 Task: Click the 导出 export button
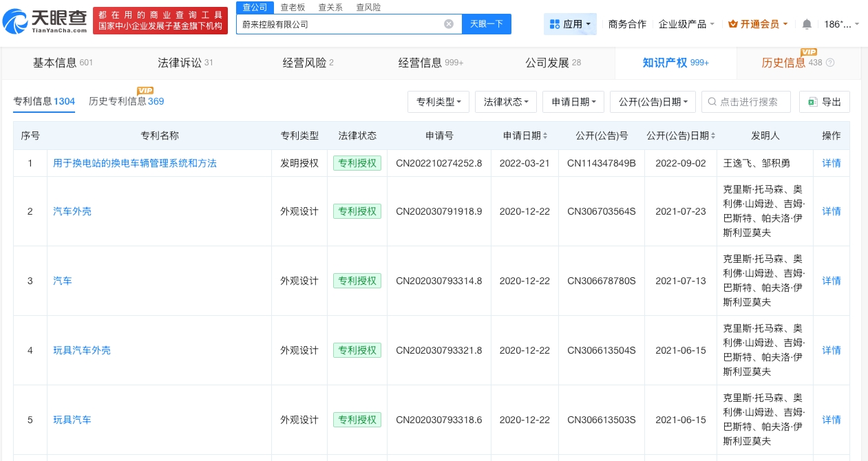(825, 102)
